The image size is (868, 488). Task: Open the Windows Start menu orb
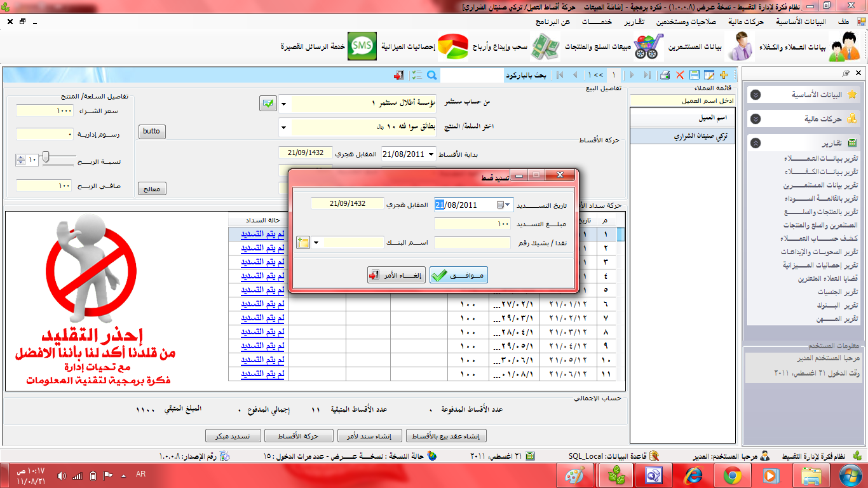pyautogui.click(x=850, y=475)
